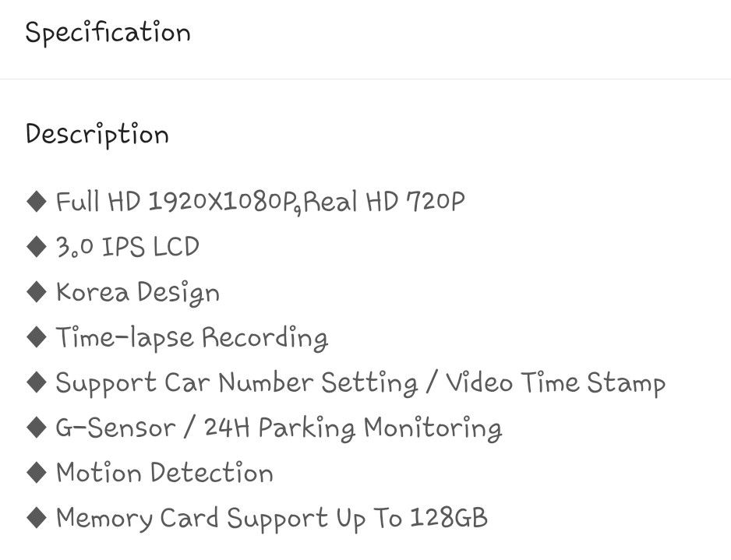Click the Real HD 720P text
The width and height of the screenshot is (731, 560).
(x=384, y=202)
